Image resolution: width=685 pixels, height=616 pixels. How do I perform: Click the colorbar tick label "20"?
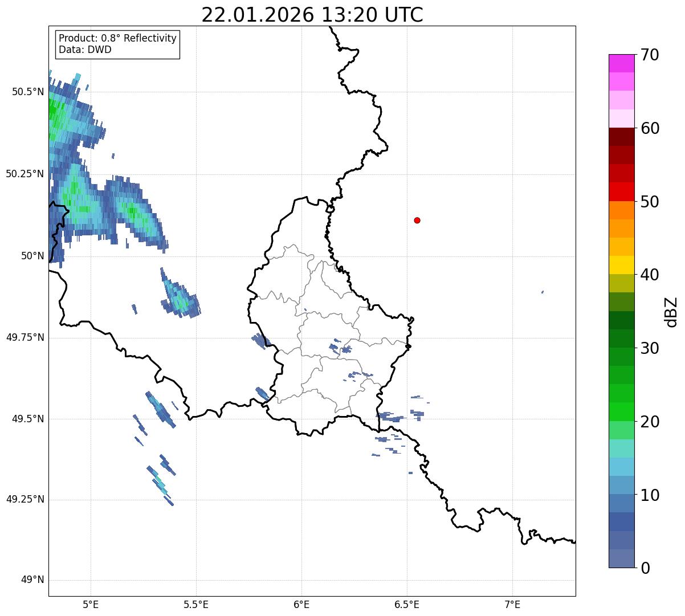point(650,422)
